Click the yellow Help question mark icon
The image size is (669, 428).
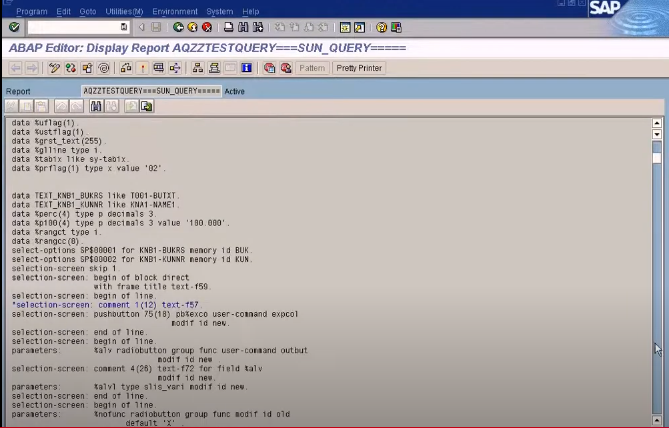[381, 27]
